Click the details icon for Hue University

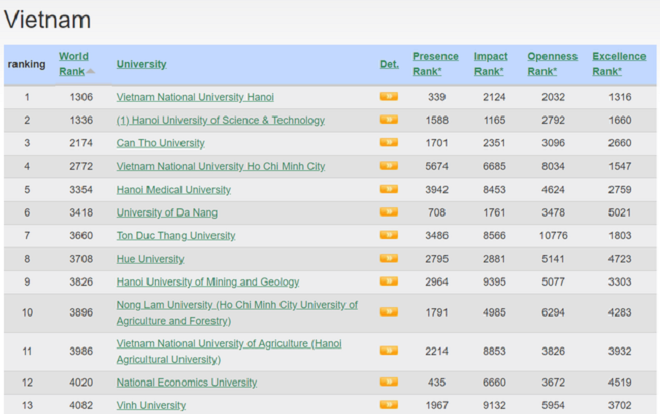click(x=388, y=258)
